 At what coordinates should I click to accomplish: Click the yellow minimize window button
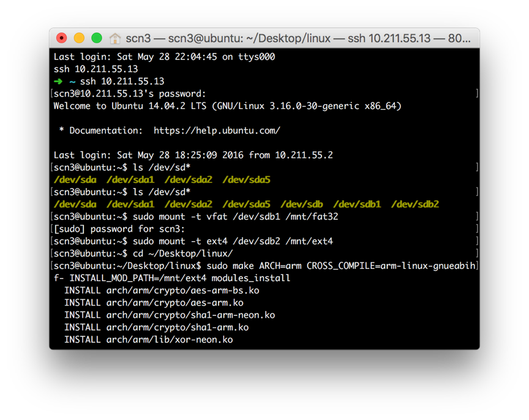(79, 38)
